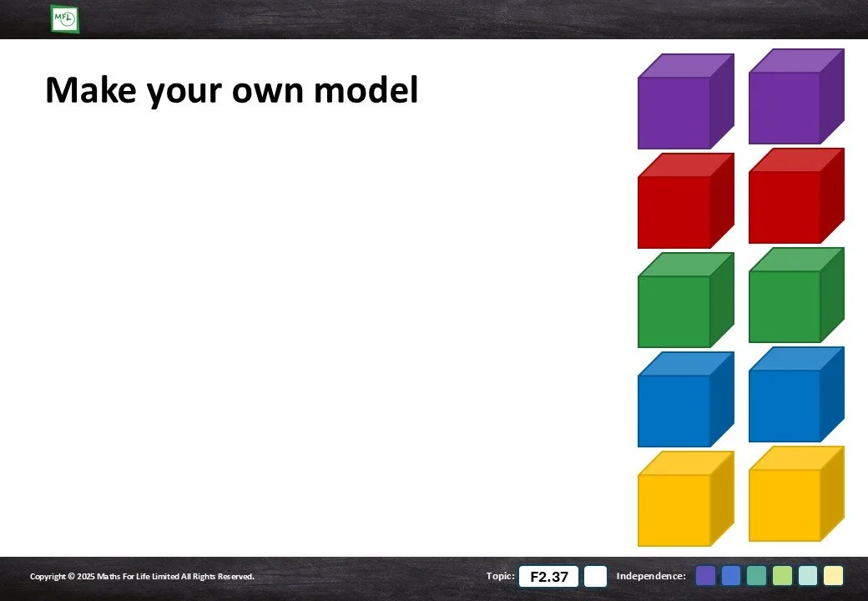The height and width of the screenshot is (601, 868).
Task: Grab the left blue cube
Action: (686, 400)
